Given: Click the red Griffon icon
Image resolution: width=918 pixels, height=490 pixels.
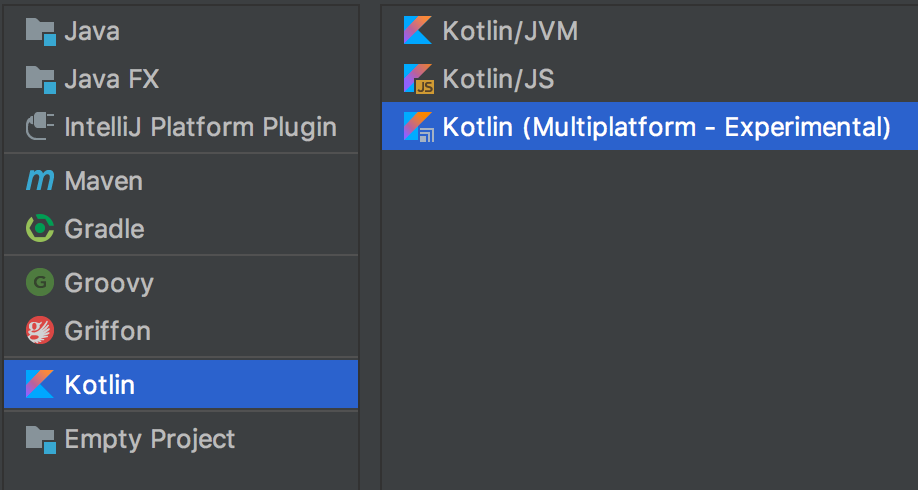Looking at the screenshot, I should coord(40,331).
